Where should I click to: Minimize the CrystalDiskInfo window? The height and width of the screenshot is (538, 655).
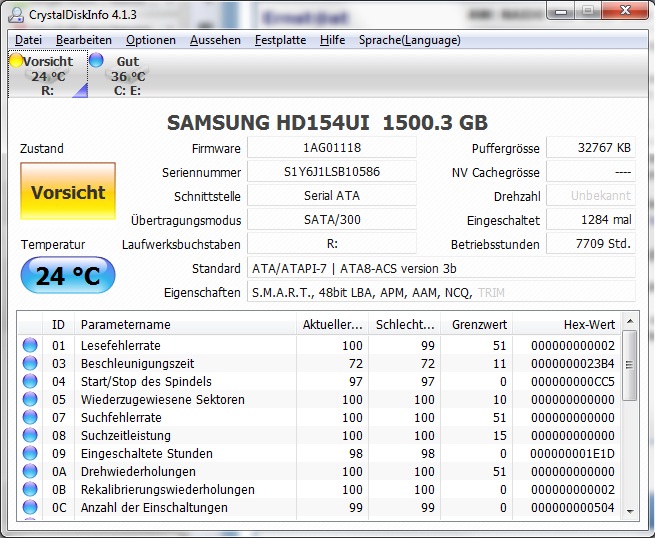pyautogui.click(x=561, y=11)
